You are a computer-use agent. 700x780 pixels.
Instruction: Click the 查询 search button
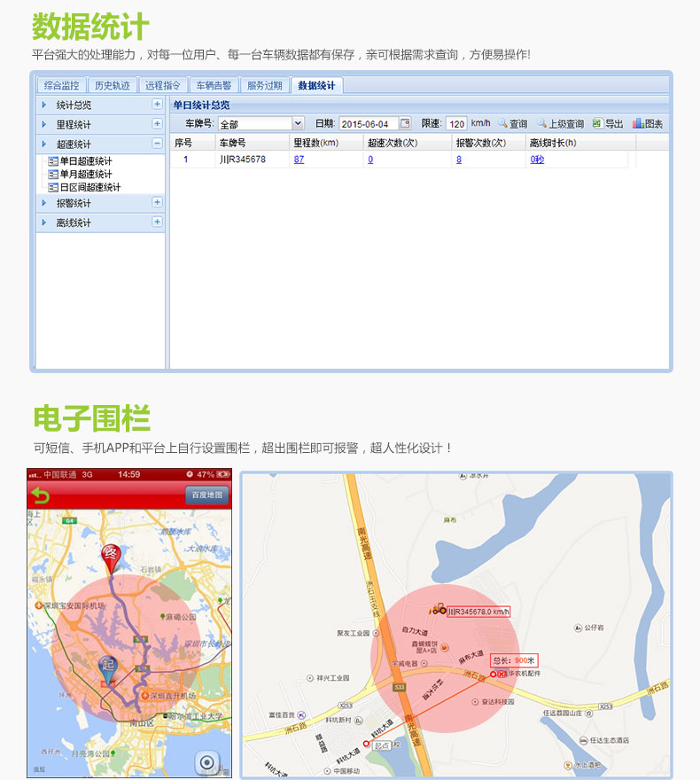(x=512, y=124)
